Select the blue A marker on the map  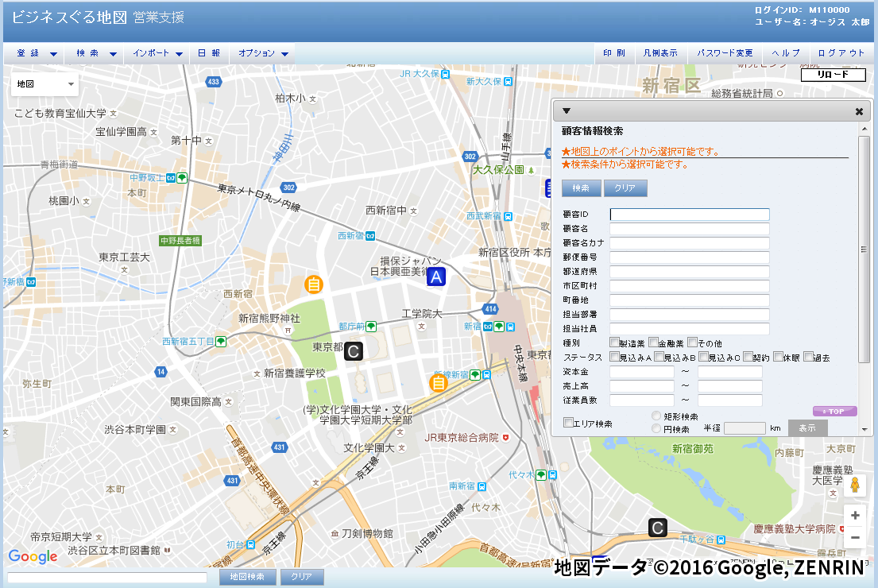(x=436, y=277)
